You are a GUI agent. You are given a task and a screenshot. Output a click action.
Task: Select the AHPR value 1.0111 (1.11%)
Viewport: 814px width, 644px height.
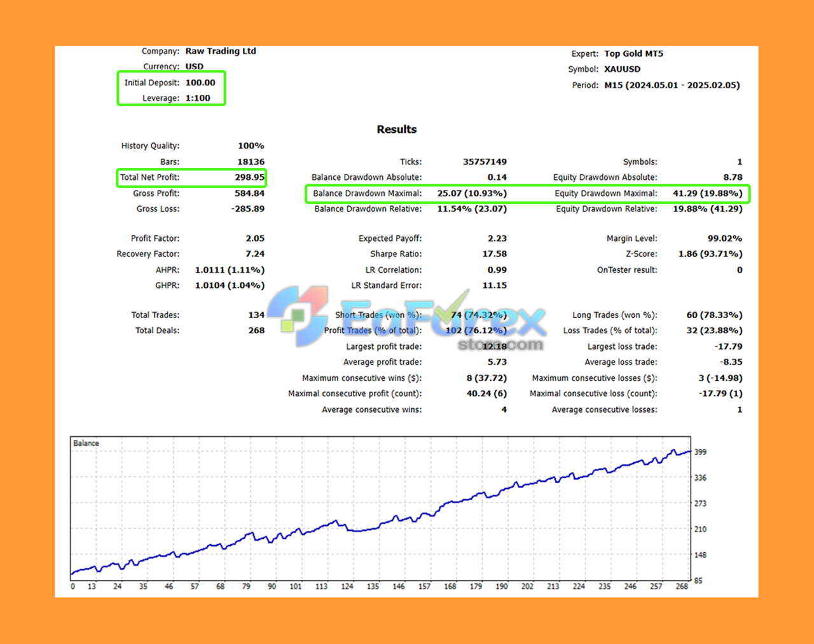(230, 270)
